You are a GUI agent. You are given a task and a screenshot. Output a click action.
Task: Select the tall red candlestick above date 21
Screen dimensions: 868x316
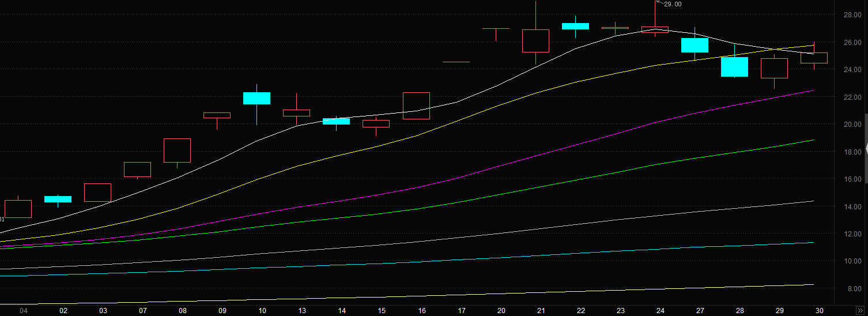pos(535,41)
